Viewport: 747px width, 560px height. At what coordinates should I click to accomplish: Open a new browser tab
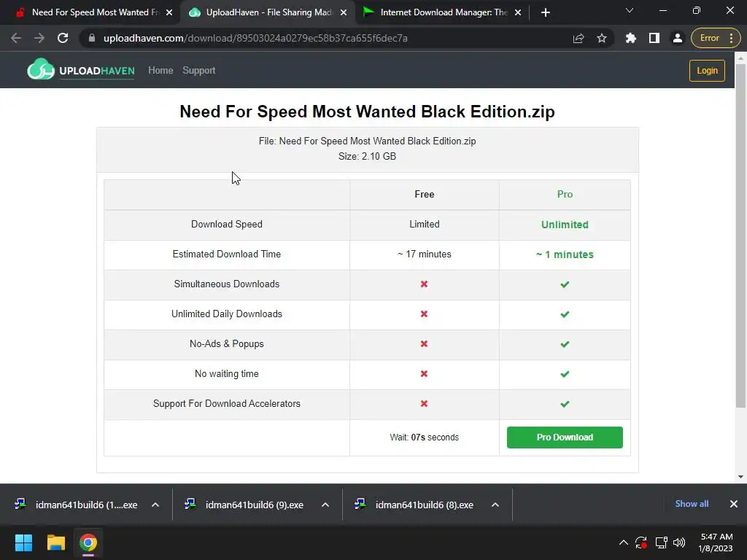pos(546,12)
